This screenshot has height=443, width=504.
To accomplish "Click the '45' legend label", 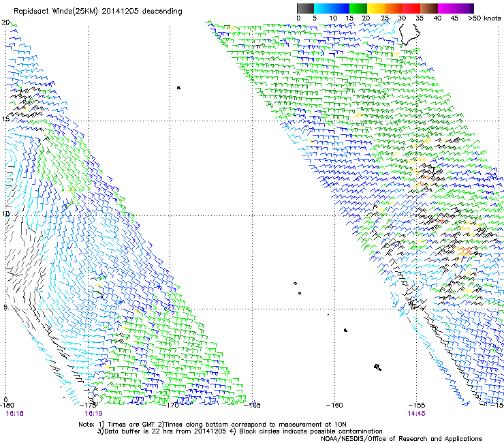I will (454, 18).
